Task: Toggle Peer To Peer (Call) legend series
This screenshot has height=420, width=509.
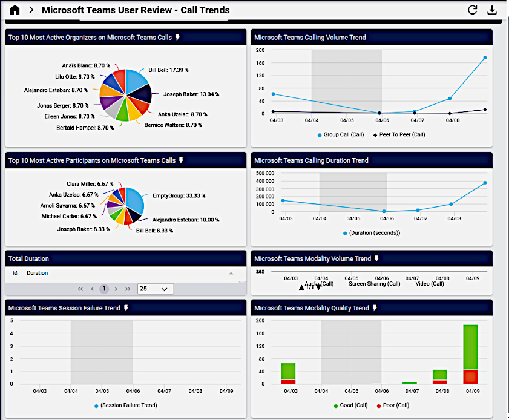Action: coord(399,134)
